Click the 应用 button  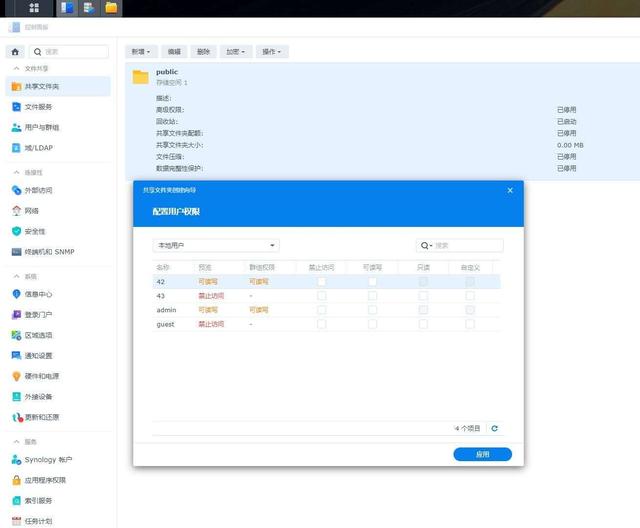482,454
